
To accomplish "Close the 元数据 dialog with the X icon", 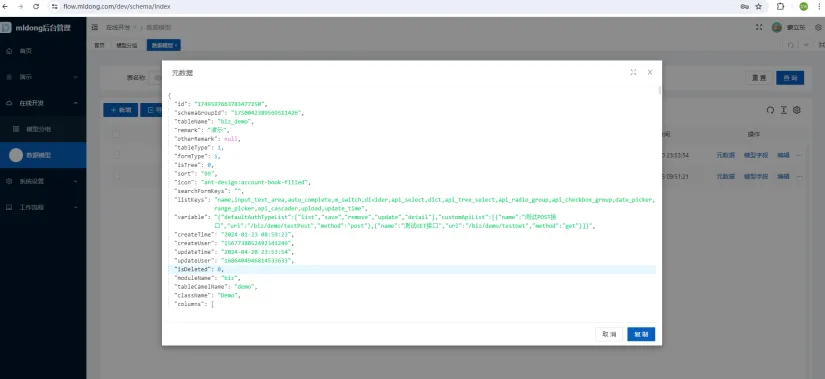I will click(x=650, y=72).
